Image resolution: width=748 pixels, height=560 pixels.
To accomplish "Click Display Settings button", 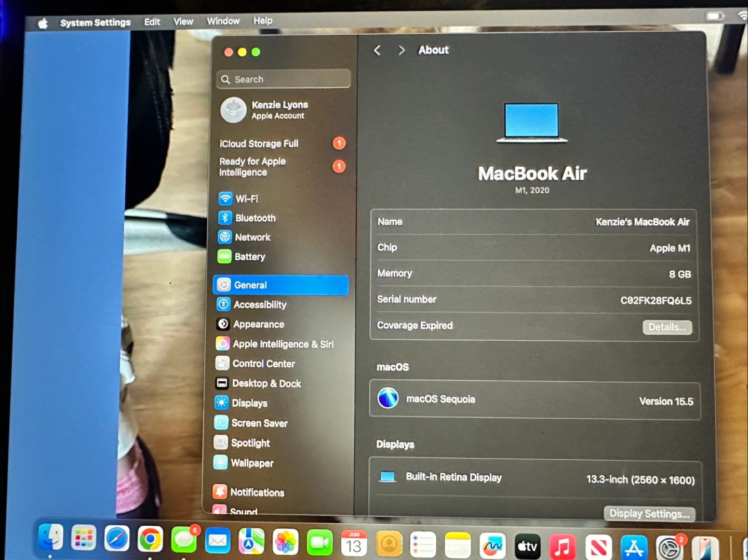I will [x=649, y=513].
